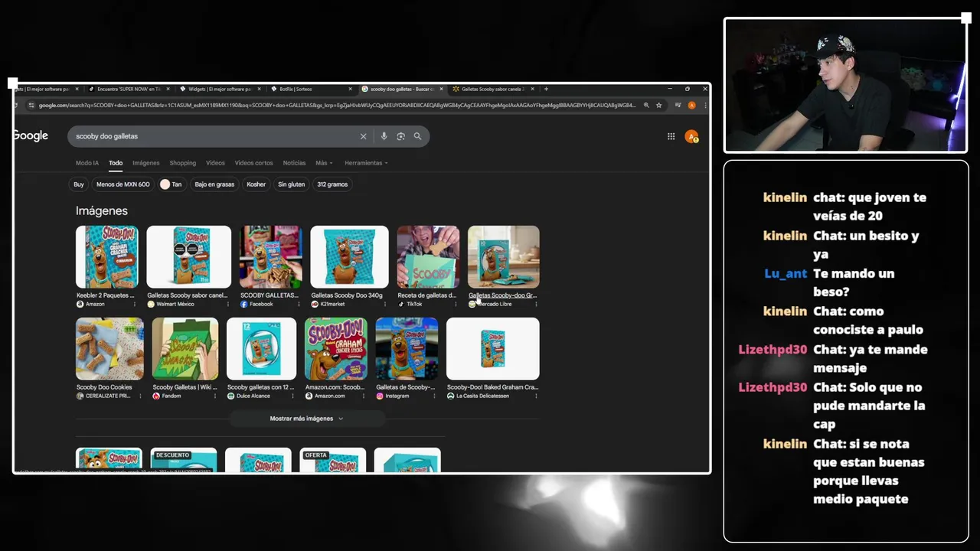Open options menu for La Casita Delicatessen result
Image resolution: width=980 pixels, height=551 pixels.
(x=535, y=396)
